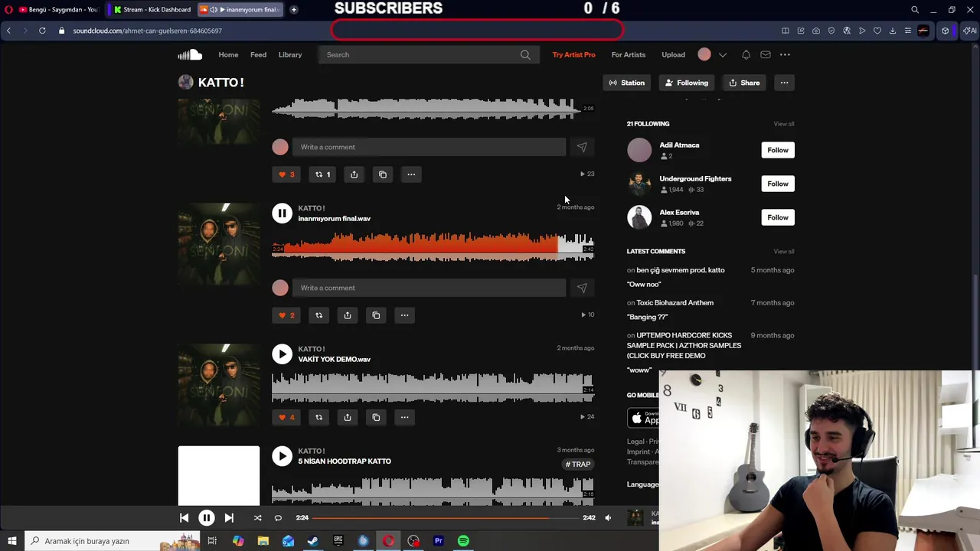Viewport: 980px width, 551px height.
Task: Play the 5 NISAN HOODTRAP KATTO track
Action: (x=282, y=457)
